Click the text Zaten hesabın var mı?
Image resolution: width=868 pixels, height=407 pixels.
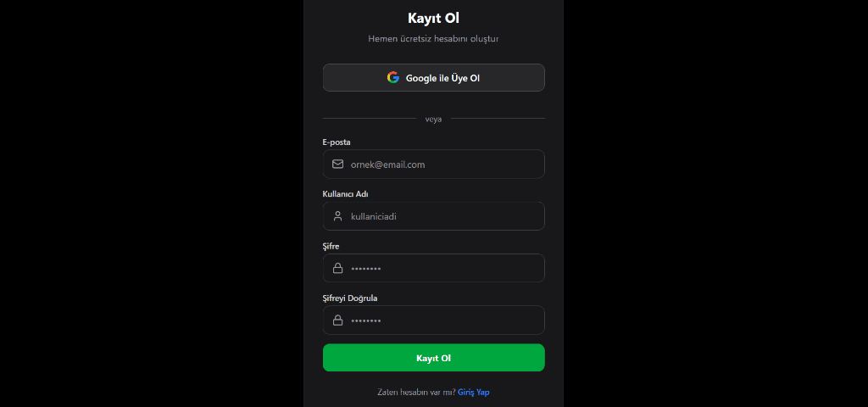[x=416, y=393]
